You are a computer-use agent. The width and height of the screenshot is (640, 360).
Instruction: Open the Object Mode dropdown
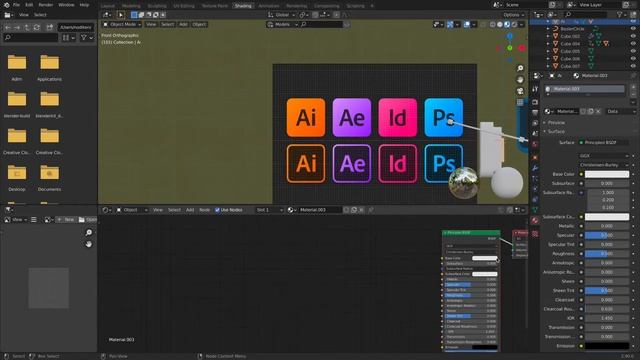click(122, 24)
